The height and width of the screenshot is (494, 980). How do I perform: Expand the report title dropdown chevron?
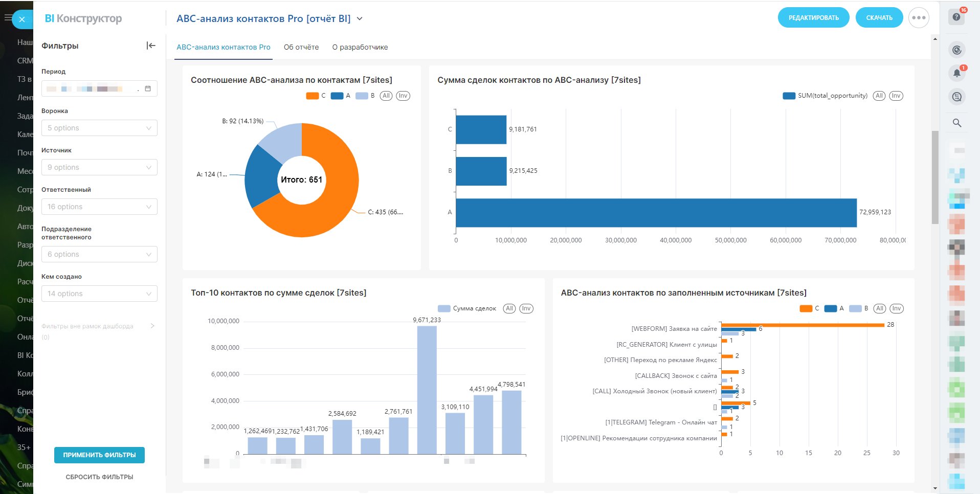tap(360, 19)
